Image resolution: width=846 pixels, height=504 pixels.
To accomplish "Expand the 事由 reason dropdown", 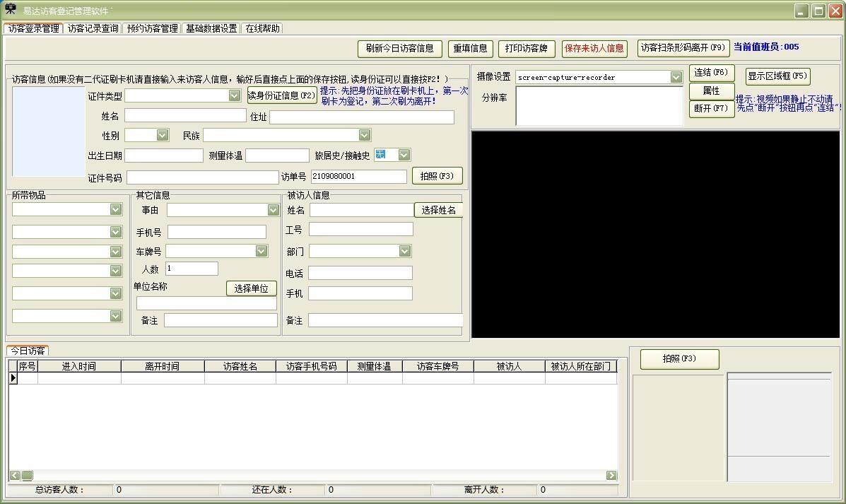I will (273, 210).
